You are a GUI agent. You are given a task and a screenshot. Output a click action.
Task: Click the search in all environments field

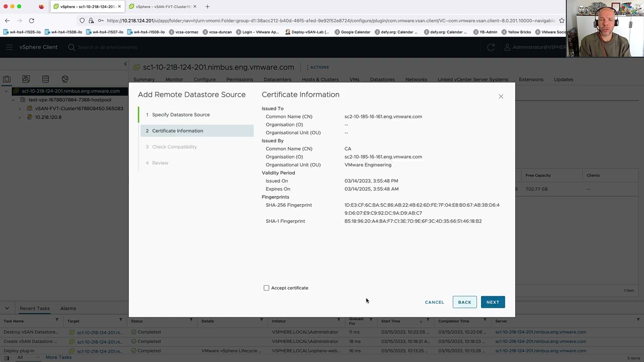(107, 47)
